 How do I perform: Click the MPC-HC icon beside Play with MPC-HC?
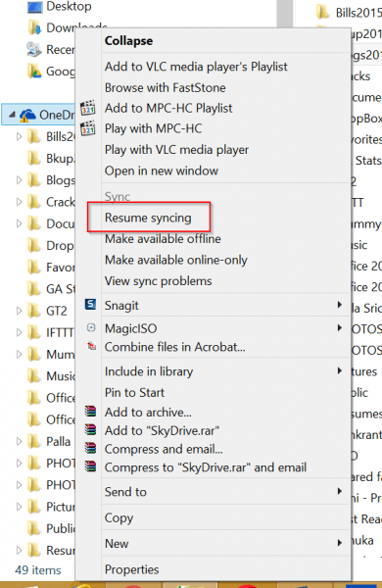coord(88,128)
